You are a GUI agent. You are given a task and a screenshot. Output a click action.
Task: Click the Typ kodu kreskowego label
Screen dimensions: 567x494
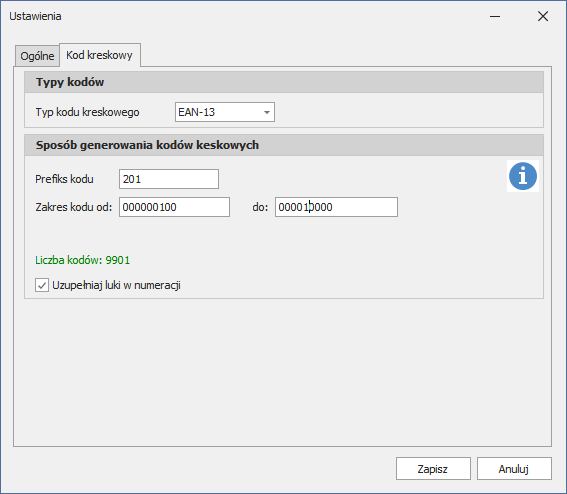(87, 112)
